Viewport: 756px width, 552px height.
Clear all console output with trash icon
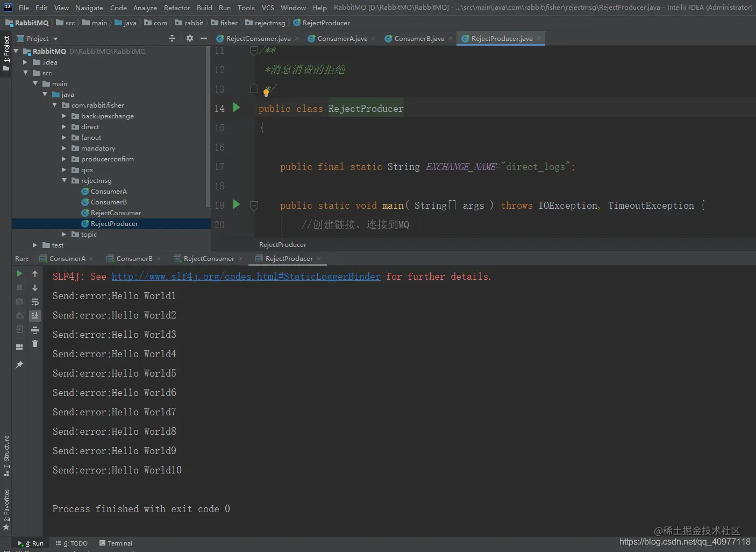pos(35,344)
